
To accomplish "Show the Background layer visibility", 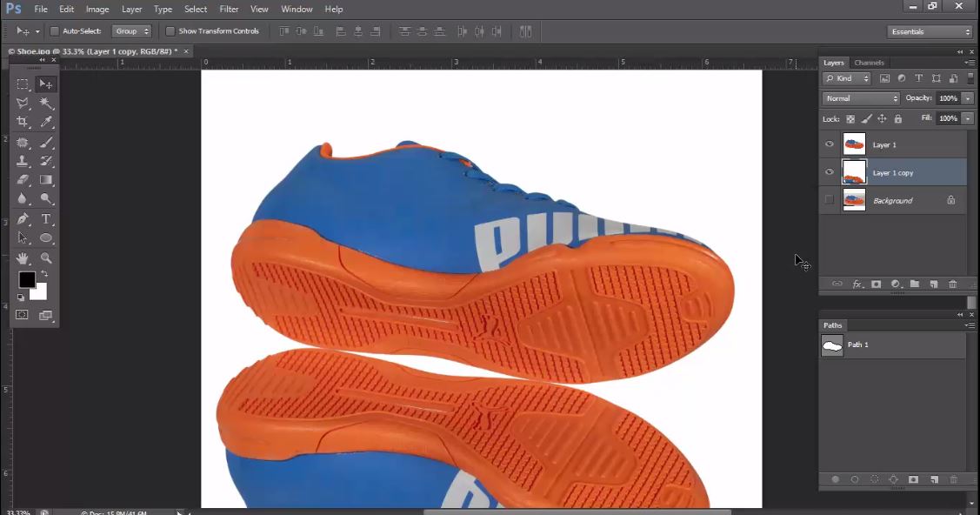I will (x=830, y=200).
